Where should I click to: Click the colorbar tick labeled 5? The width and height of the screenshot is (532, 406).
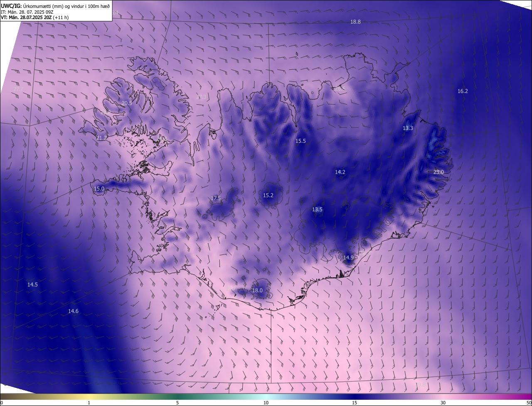[177, 403]
